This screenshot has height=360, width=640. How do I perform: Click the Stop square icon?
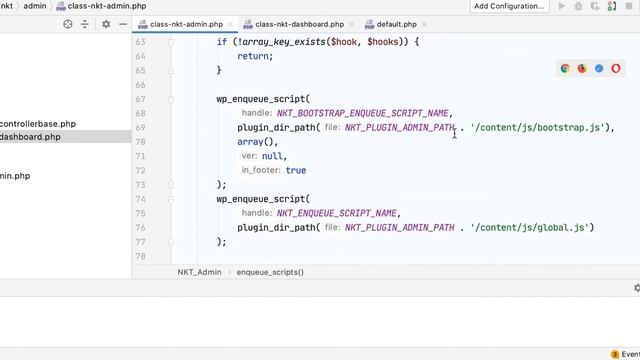tap(629, 6)
